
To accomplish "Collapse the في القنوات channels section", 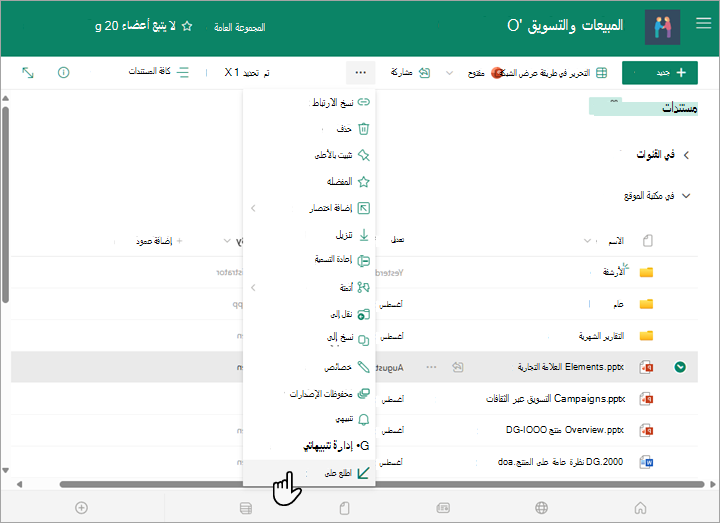I will click(686, 155).
